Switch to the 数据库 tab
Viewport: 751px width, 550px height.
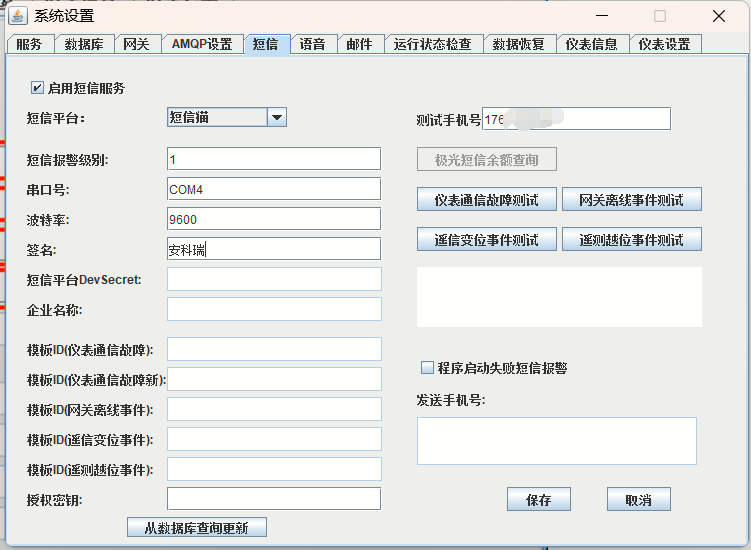pos(84,44)
